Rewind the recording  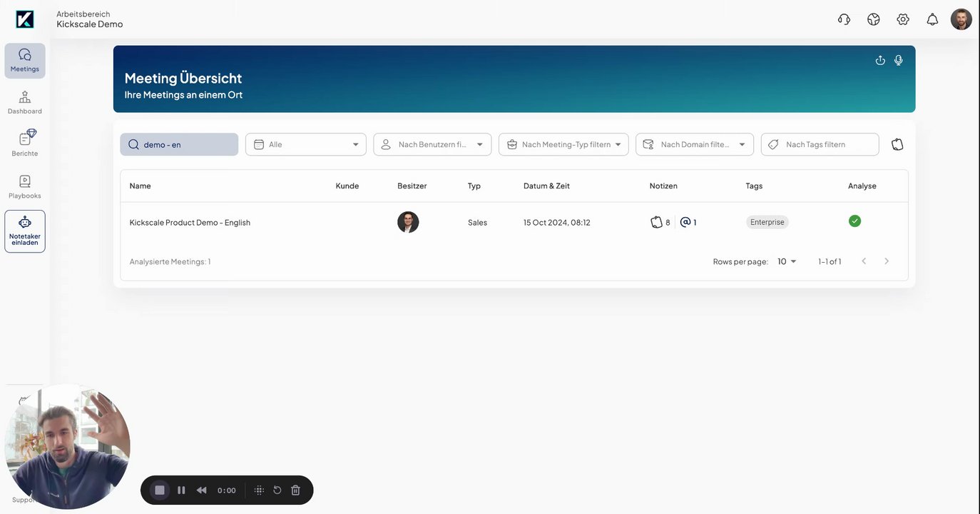pyautogui.click(x=202, y=490)
